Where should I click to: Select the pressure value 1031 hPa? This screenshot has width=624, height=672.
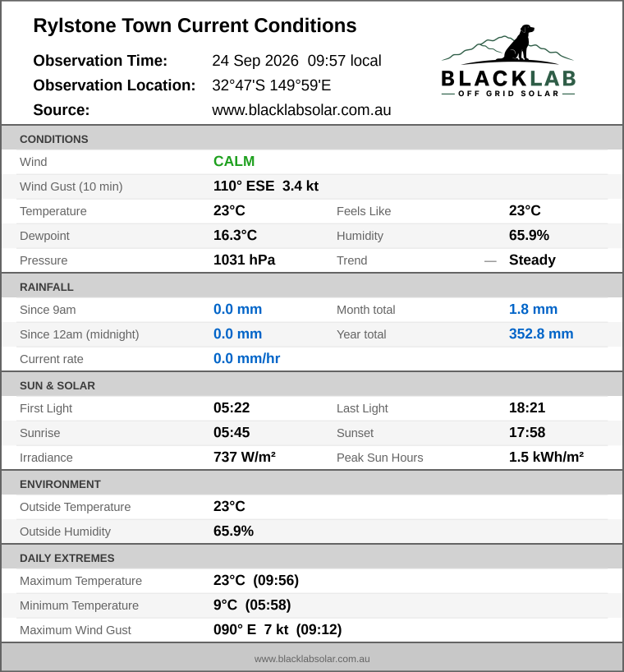[244, 260]
